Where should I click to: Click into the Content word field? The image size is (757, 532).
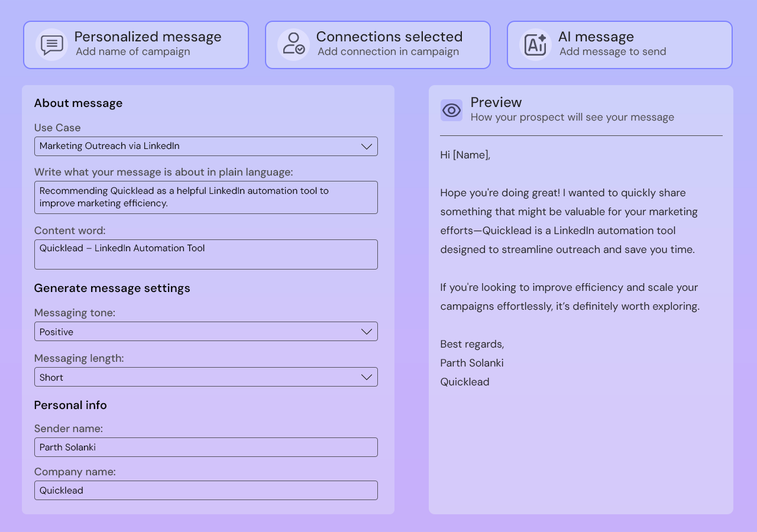click(x=206, y=254)
